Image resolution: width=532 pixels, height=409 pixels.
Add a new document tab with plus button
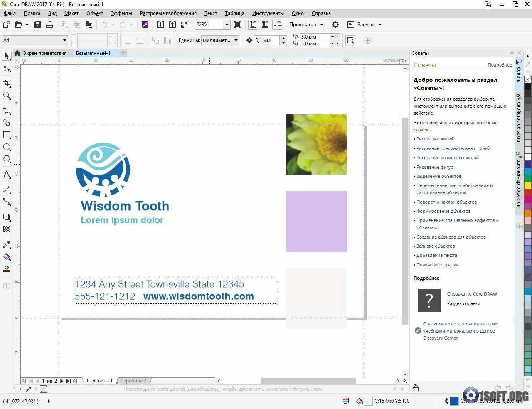123,53
